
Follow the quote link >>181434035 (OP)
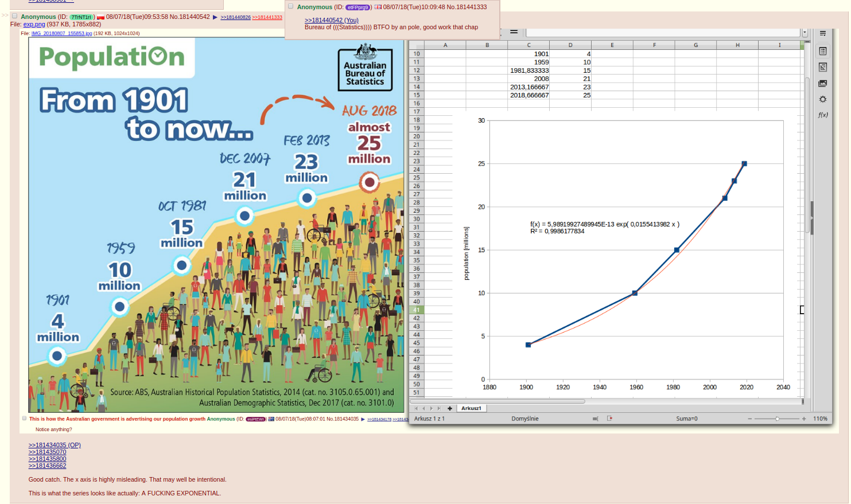tap(55, 445)
